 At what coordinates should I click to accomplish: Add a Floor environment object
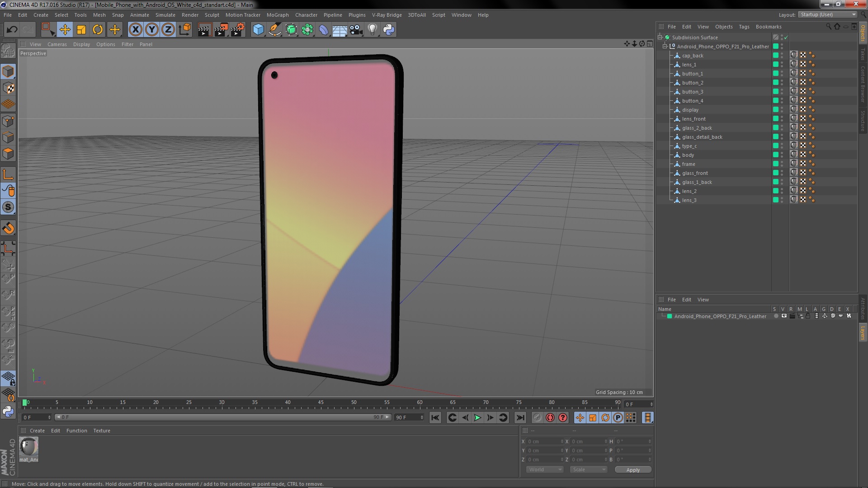[340, 30]
